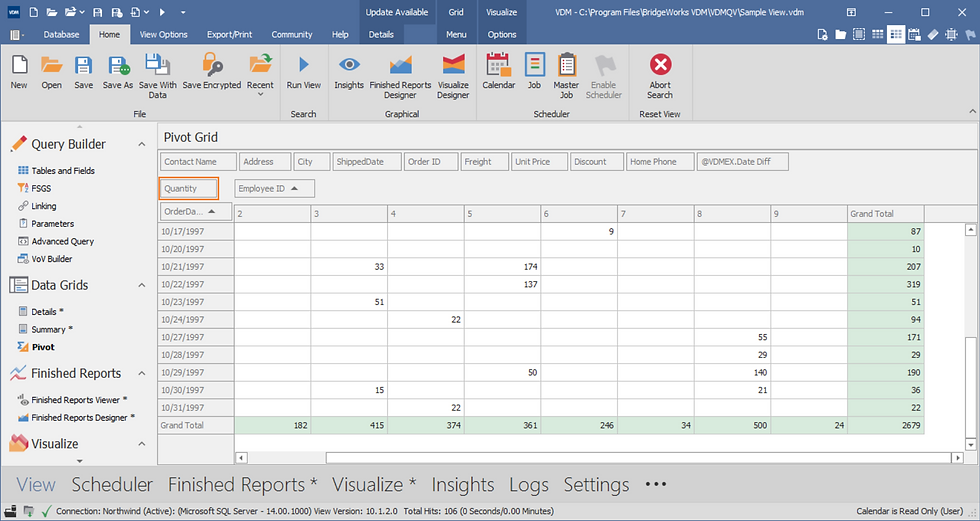Open Advanced Query
Screen dimensions: 980x521
(56, 241)
